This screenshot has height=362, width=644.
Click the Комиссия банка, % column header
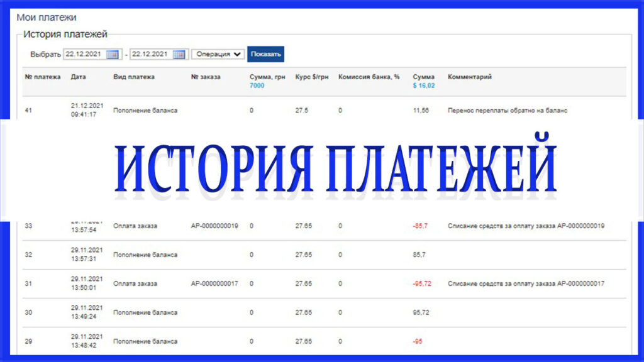tap(369, 77)
